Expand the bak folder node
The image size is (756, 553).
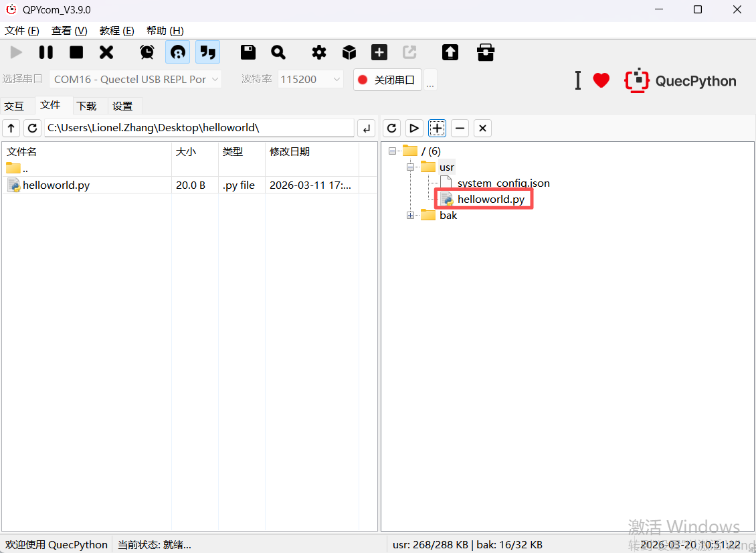[x=410, y=215]
